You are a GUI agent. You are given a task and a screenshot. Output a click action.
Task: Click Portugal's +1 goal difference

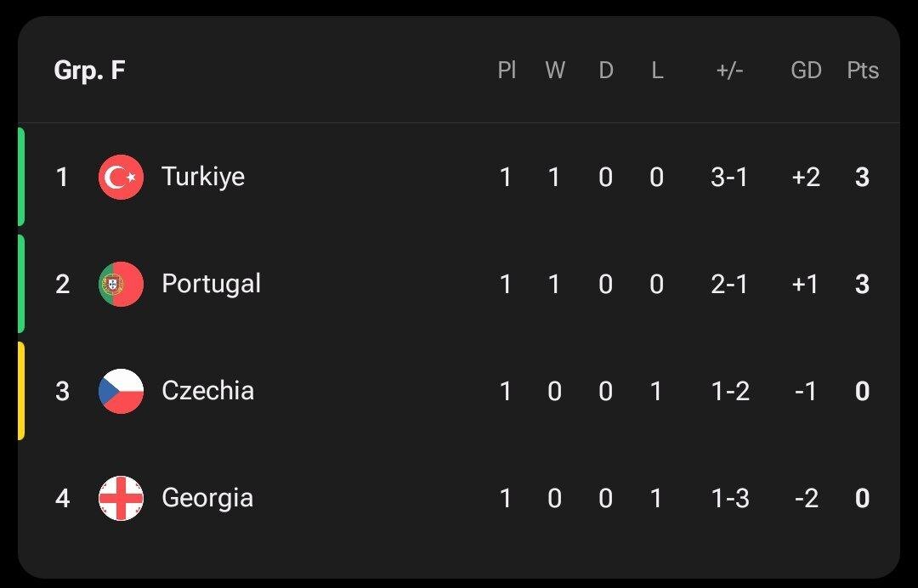(x=805, y=284)
